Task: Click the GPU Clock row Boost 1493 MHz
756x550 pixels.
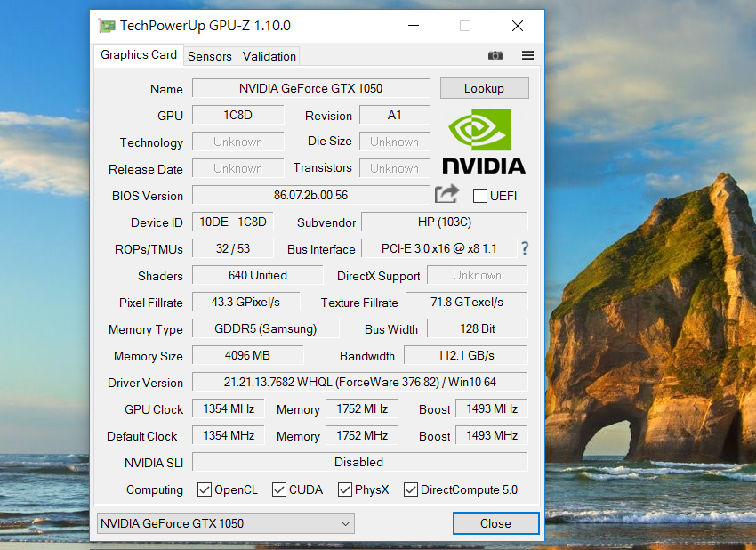Action: [x=492, y=408]
